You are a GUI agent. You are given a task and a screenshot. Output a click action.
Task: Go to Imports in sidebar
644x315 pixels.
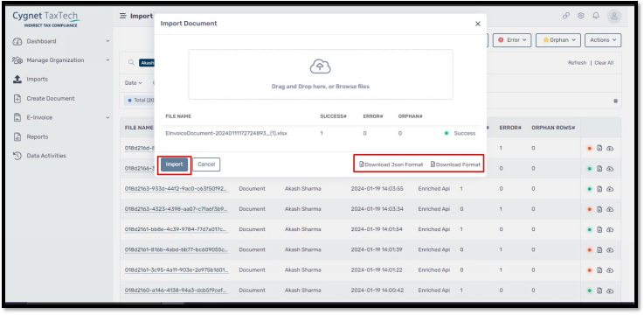38,80
